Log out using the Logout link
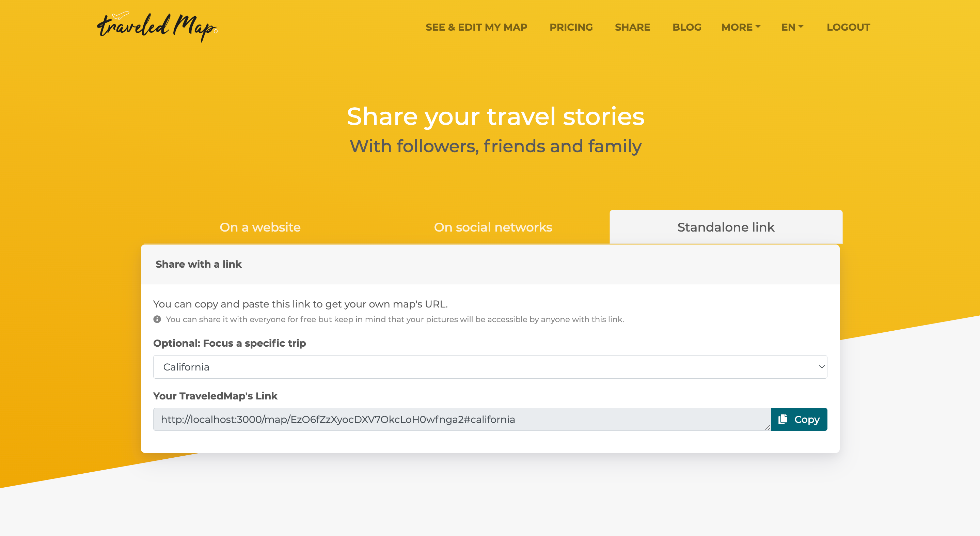 click(x=848, y=27)
